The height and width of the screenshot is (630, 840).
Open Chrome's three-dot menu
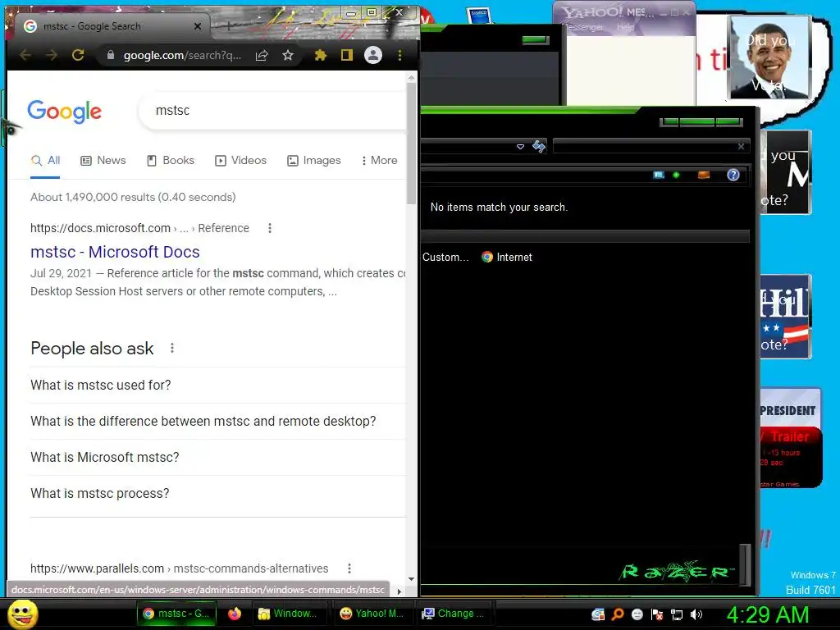click(399, 55)
